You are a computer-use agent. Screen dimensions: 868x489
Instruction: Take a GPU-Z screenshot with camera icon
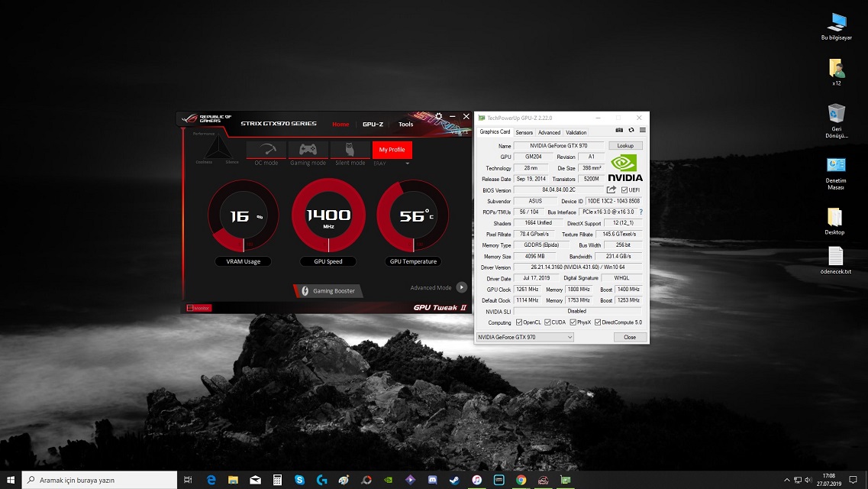(x=619, y=130)
